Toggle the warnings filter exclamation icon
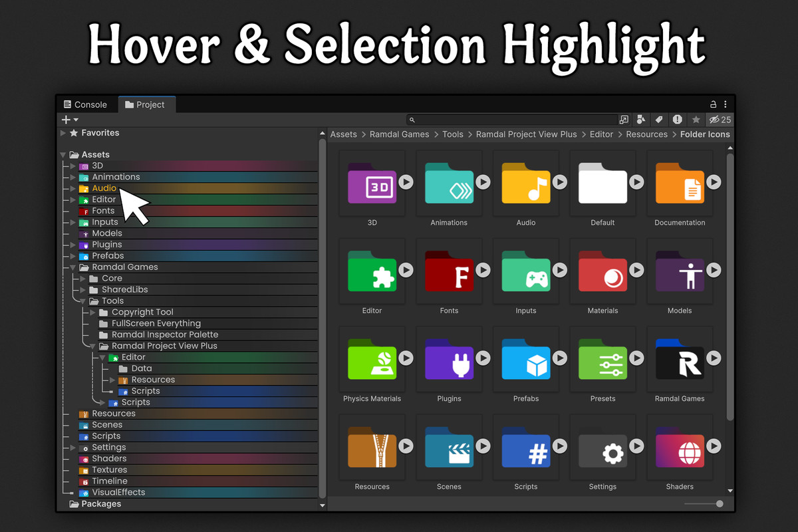This screenshot has width=798, height=532. pos(677,120)
